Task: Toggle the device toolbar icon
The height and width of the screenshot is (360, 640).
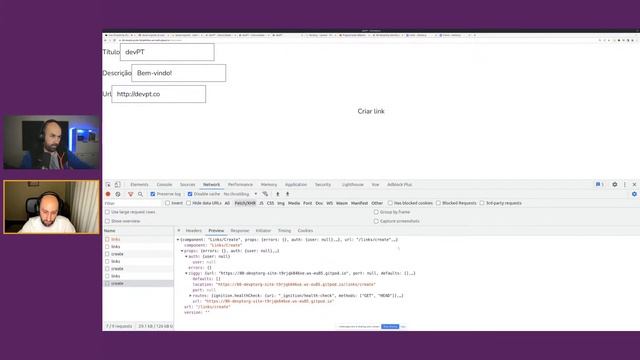Action: pos(117,184)
